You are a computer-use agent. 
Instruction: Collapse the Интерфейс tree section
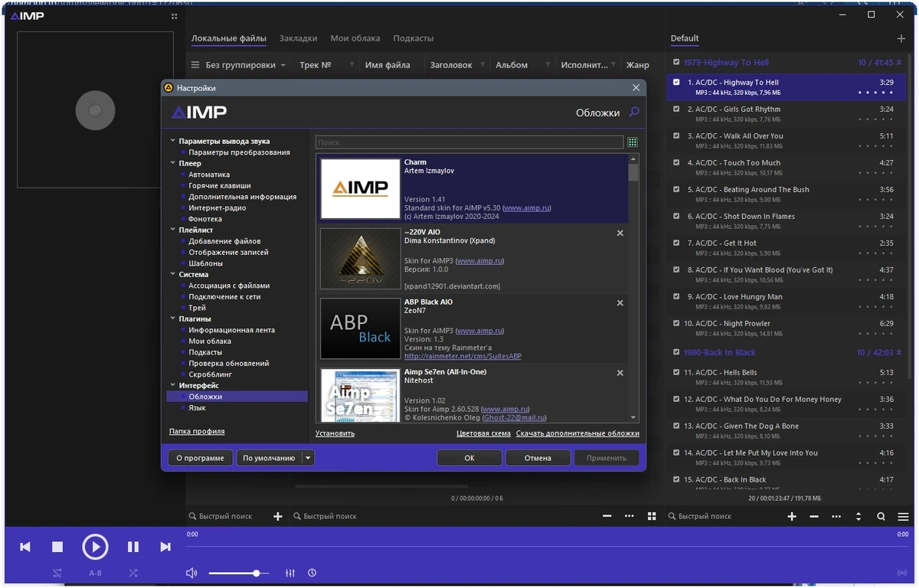172,385
